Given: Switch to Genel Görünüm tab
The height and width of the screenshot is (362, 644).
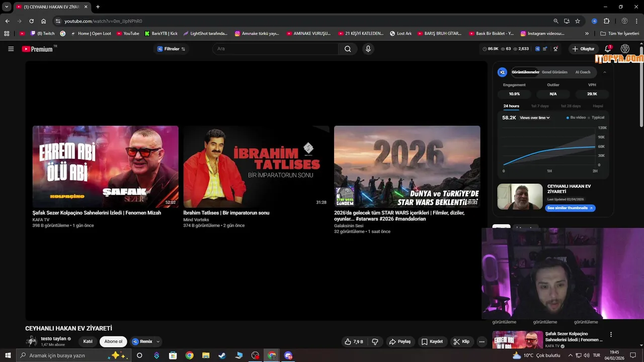Looking at the screenshot, I should 554,72.
